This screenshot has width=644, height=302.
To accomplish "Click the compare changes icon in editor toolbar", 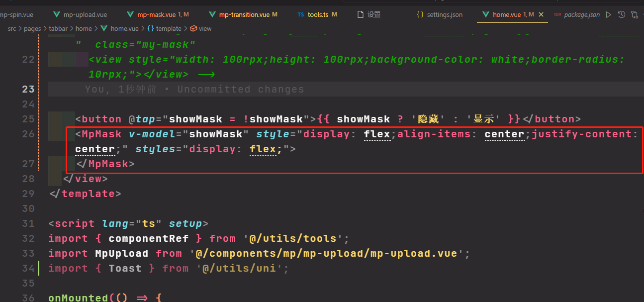I will [634, 15].
